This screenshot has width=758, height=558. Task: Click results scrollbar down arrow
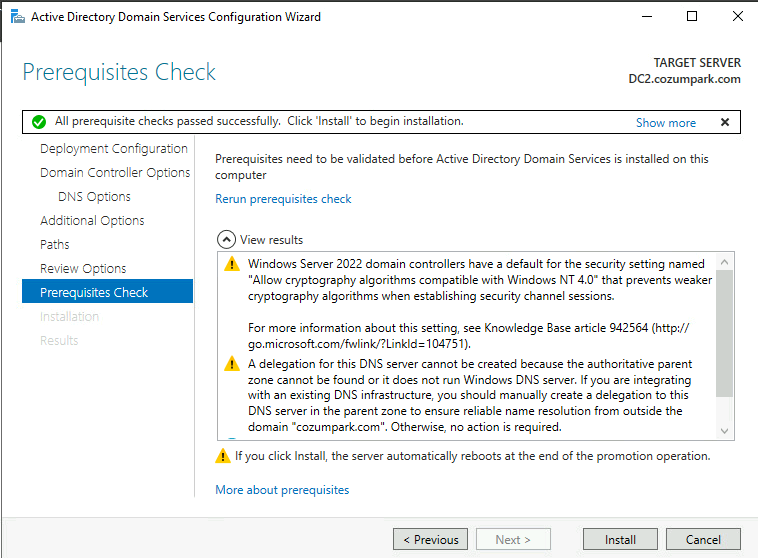click(x=724, y=431)
